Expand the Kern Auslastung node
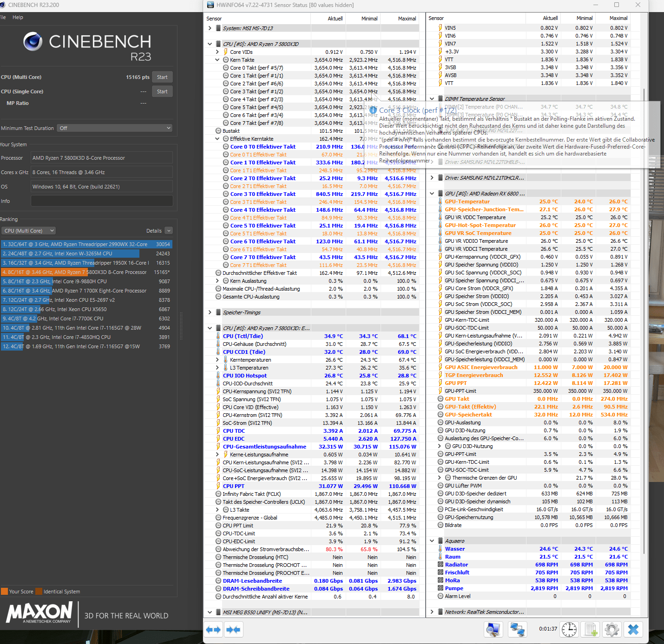This screenshot has width=664, height=644. click(x=217, y=281)
